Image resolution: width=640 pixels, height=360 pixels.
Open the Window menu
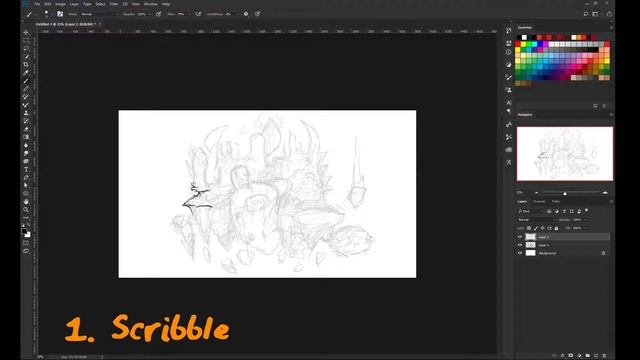coord(151,4)
